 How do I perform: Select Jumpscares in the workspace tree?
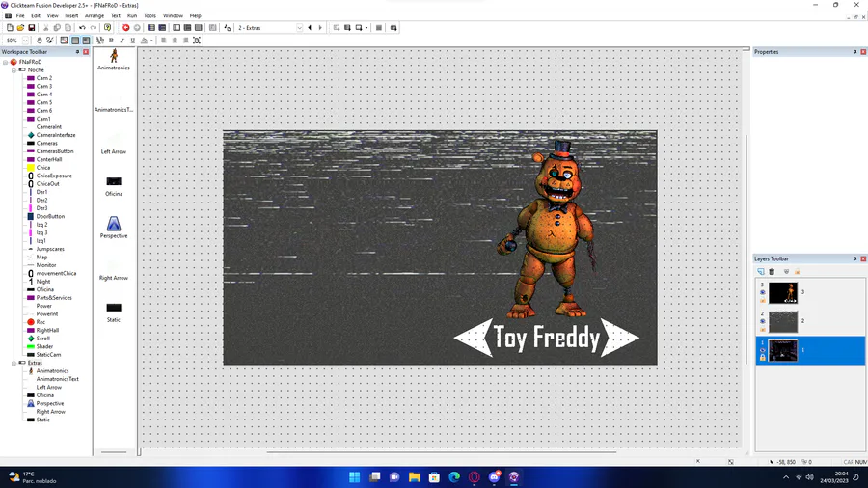[x=50, y=249]
